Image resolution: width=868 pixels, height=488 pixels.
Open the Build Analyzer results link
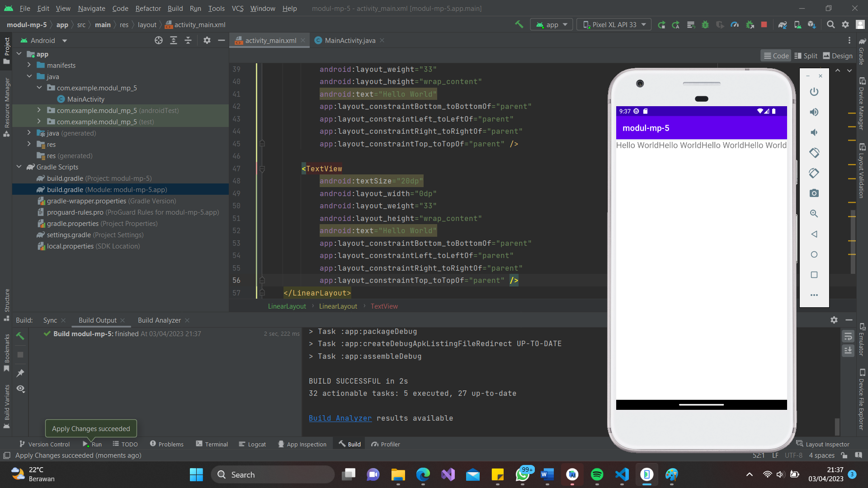point(340,418)
